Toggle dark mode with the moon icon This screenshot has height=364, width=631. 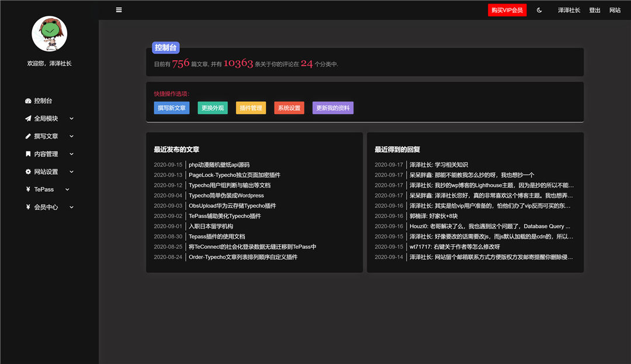click(539, 10)
